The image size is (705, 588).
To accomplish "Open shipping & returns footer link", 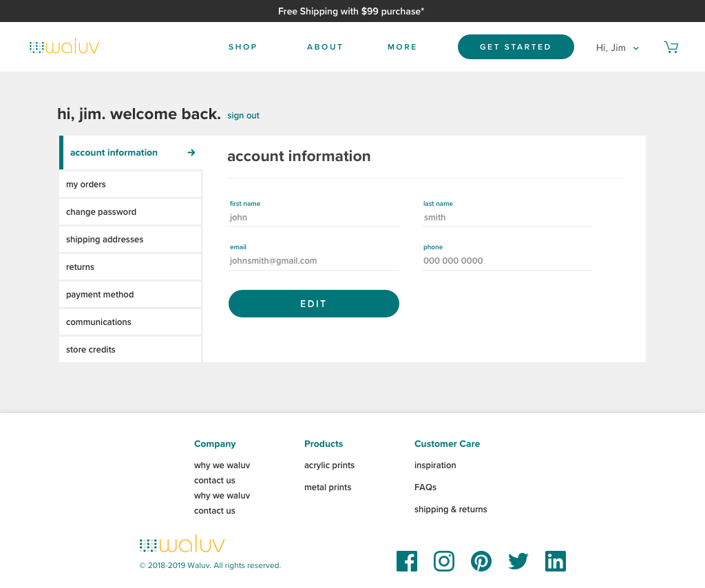I will coord(450,510).
